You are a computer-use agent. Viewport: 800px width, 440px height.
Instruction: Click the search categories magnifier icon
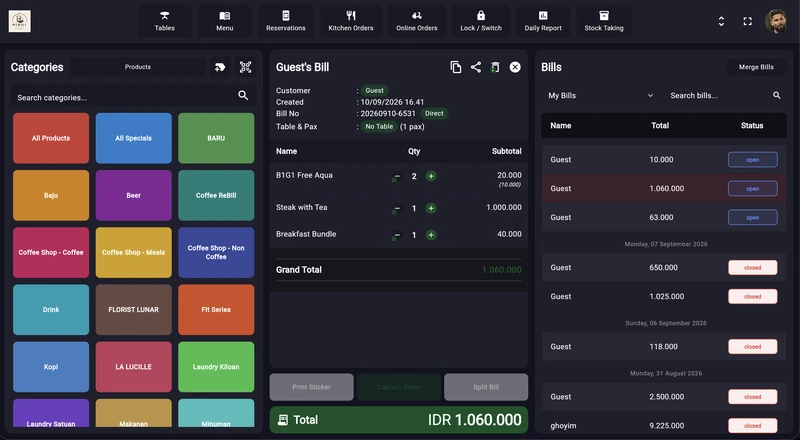pyautogui.click(x=243, y=95)
